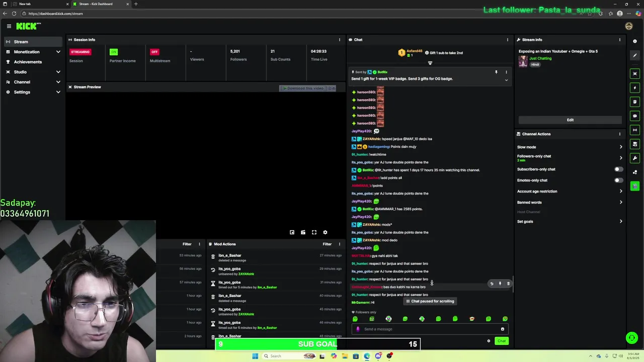Screen dimensions: 644x362
Task: Expand the Studio sidebar section
Action: point(33,72)
